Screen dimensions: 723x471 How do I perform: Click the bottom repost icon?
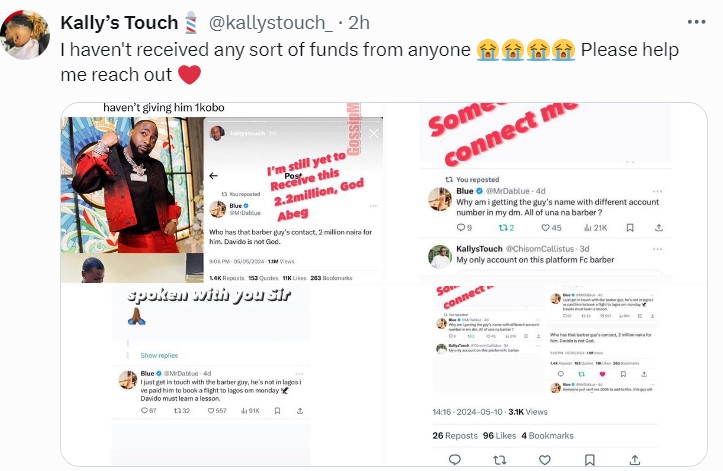pyautogui.click(x=499, y=459)
